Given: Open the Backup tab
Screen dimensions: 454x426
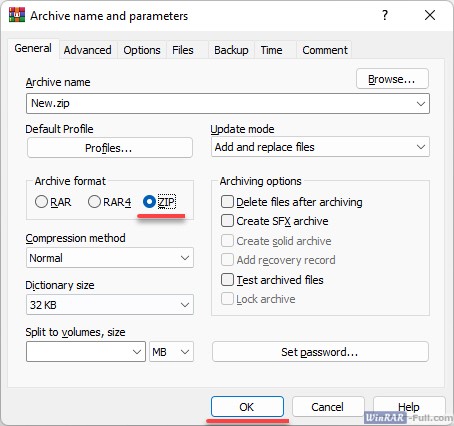Looking at the screenshot, I should pos(231,50).
